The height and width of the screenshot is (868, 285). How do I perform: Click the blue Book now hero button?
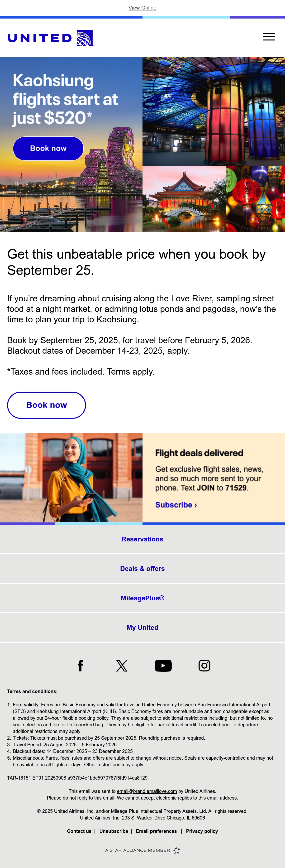48,149
